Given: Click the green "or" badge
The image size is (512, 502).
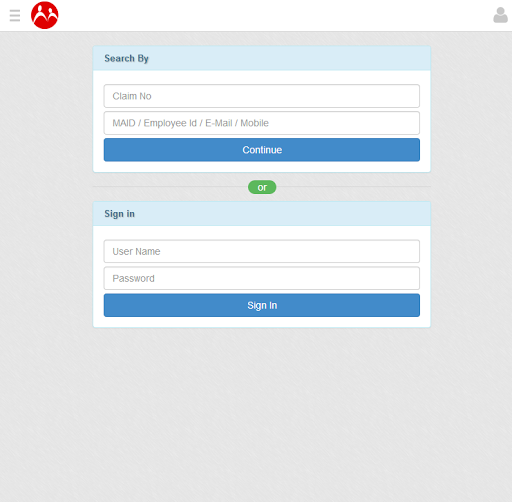Looking at the screenshot, I should (262, 187).
